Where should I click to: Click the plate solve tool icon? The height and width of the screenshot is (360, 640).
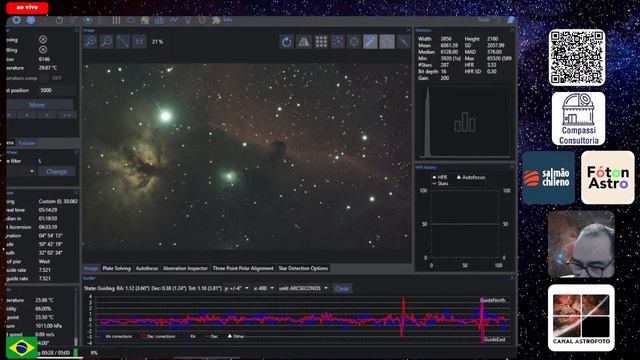(x=403, y=42)
